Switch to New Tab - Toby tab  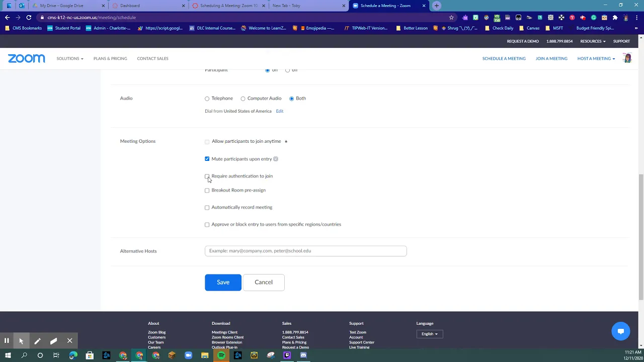point(309,6)
